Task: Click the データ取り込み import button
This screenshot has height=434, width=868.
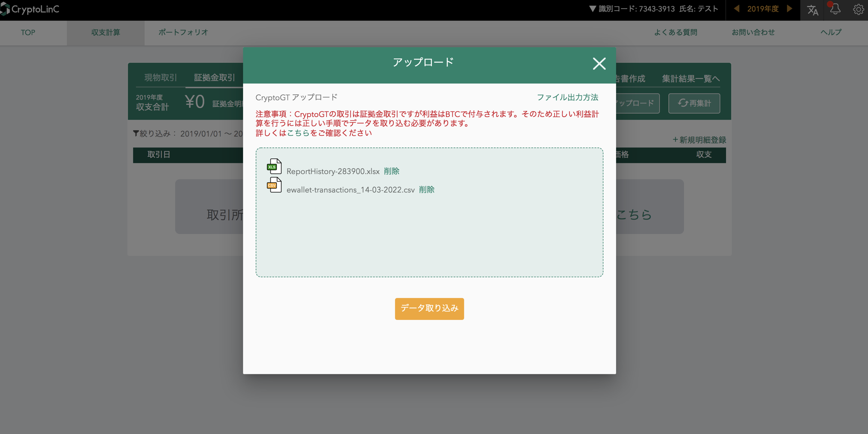Action: 429,308
